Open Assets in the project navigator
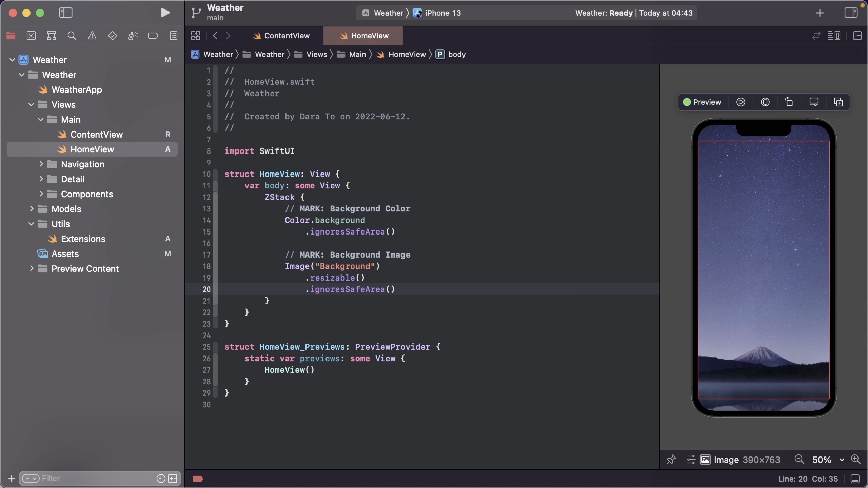Screen dimensions: 868x488 coord(65,254)
